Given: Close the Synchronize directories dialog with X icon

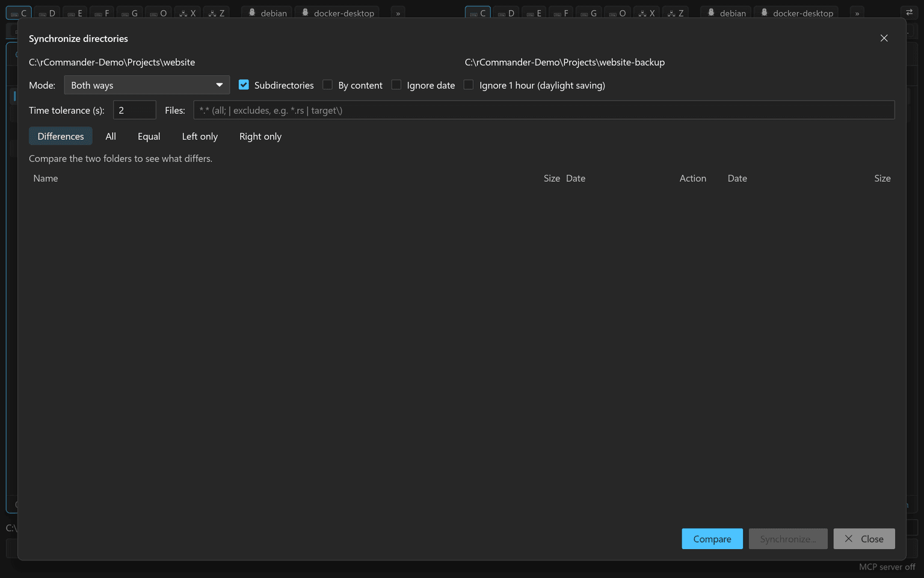Looking at the screenshot, I should click(884, 38).
